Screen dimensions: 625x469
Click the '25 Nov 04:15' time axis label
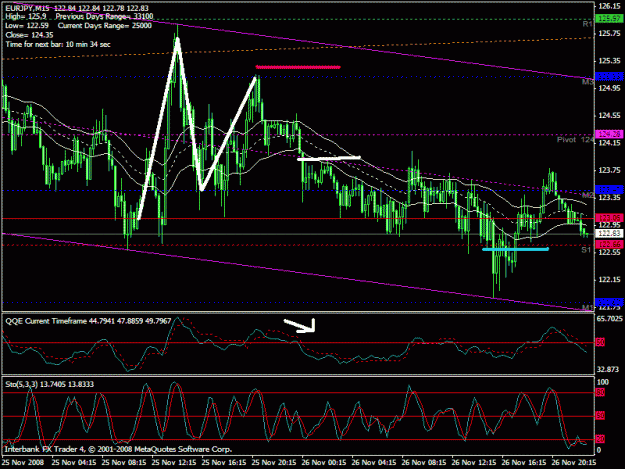point(74,463)
